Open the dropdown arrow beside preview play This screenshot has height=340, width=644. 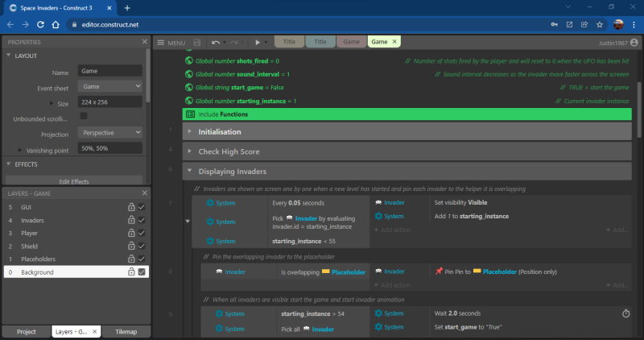pyautogui.click(x=266, y=43)
